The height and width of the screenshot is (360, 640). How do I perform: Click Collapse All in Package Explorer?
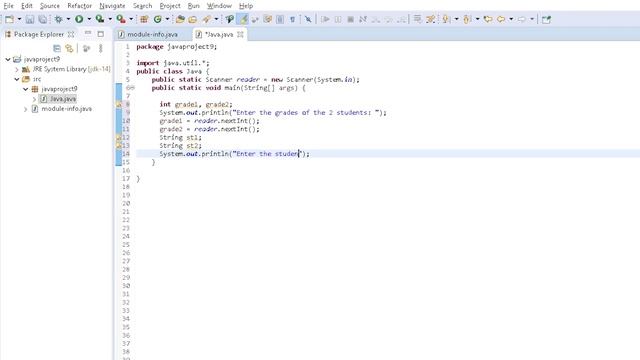tap(57, 49)
